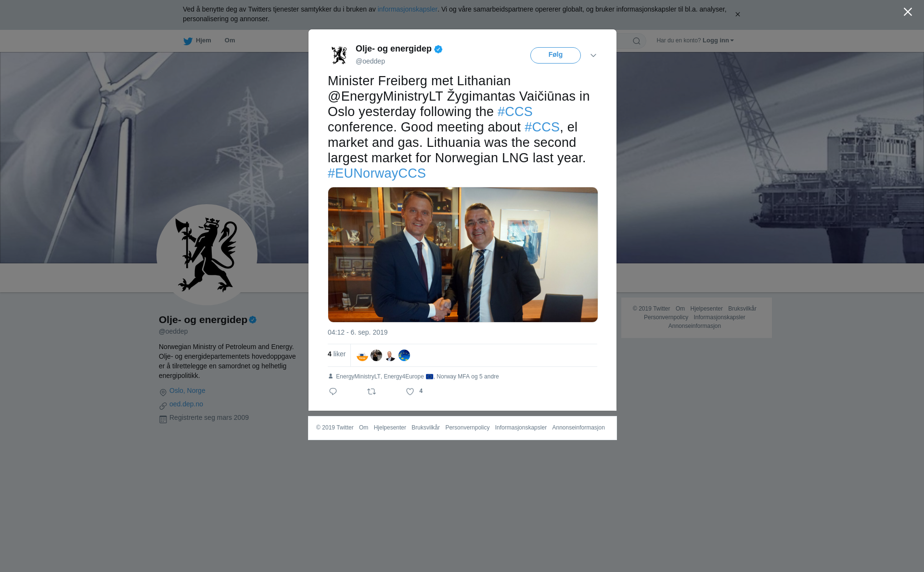This screenshot has height=572, width=924.
Task: Show the 4 liker list
Action: coord(336,354)
